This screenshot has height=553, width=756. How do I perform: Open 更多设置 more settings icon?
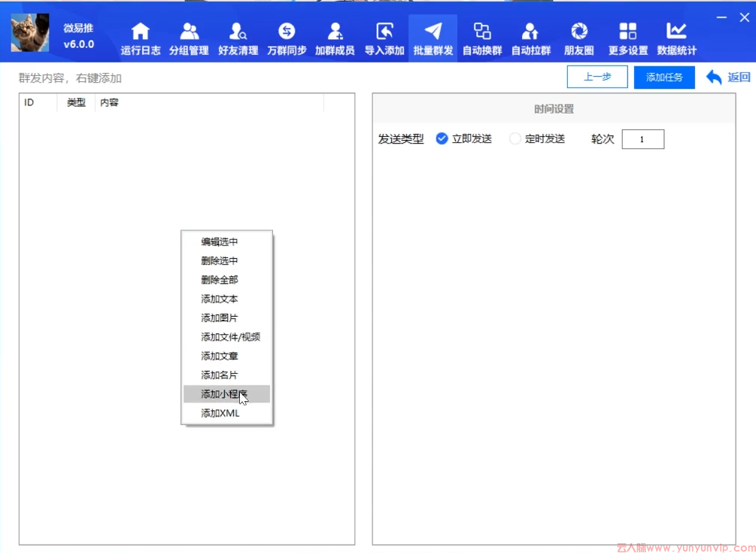(627, 32)
